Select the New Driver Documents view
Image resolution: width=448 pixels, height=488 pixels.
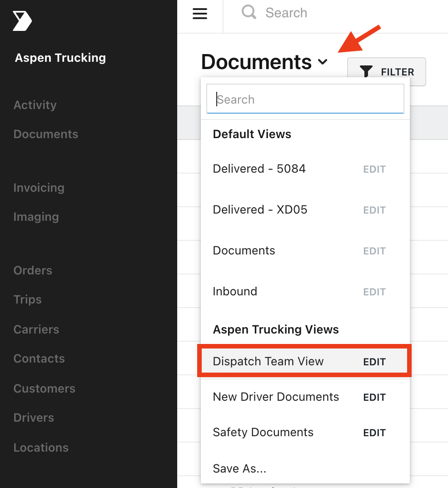[x=276, y=397]
